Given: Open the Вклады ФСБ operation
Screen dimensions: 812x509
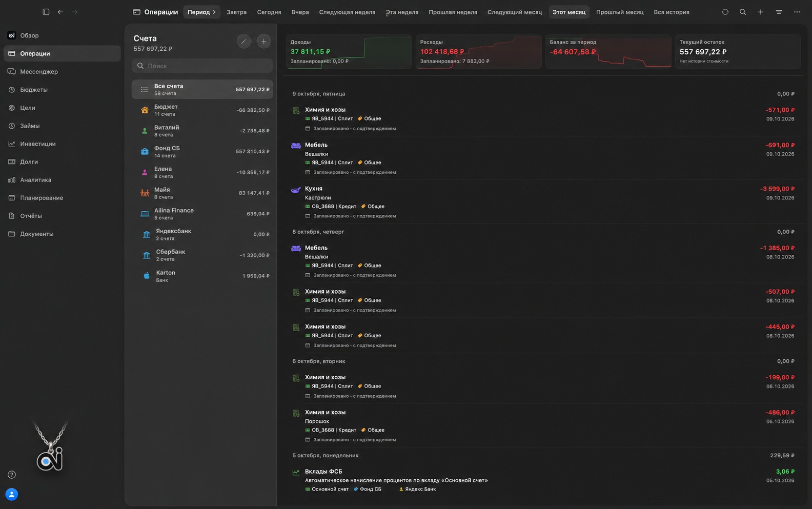Looking at the screenshot, I should click(543, 480).
